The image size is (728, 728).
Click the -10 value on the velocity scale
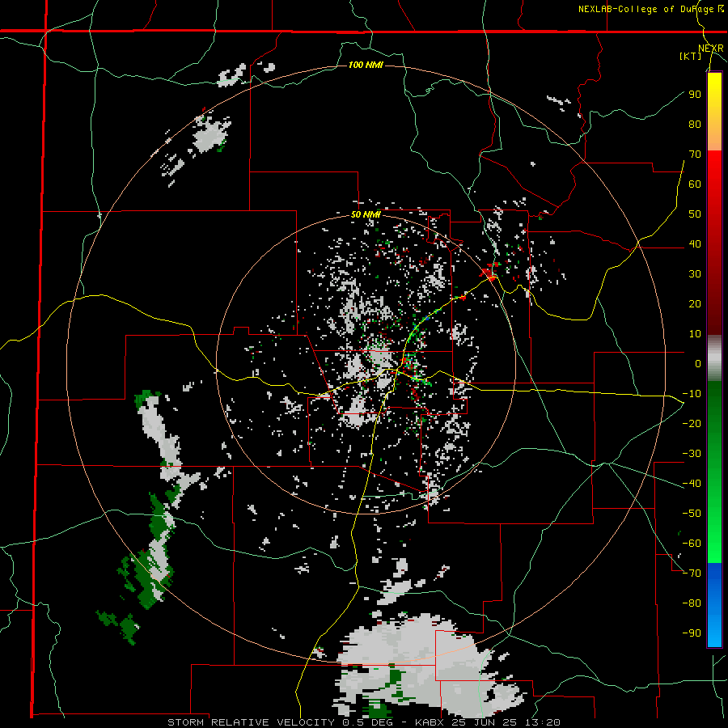coord(692,394)
